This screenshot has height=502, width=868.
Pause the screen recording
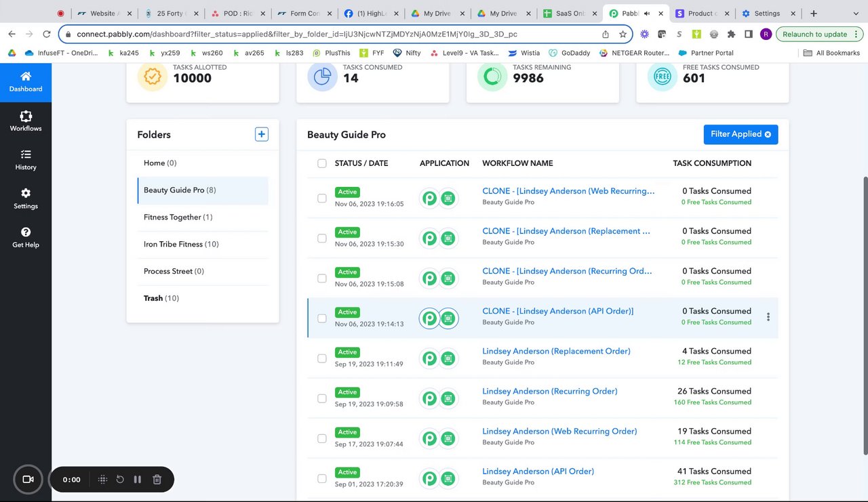pos(138,480)
